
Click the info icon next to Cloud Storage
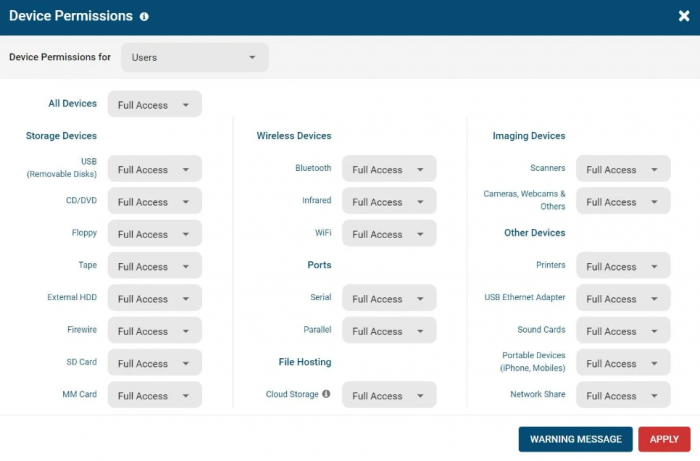click(326, 394)
